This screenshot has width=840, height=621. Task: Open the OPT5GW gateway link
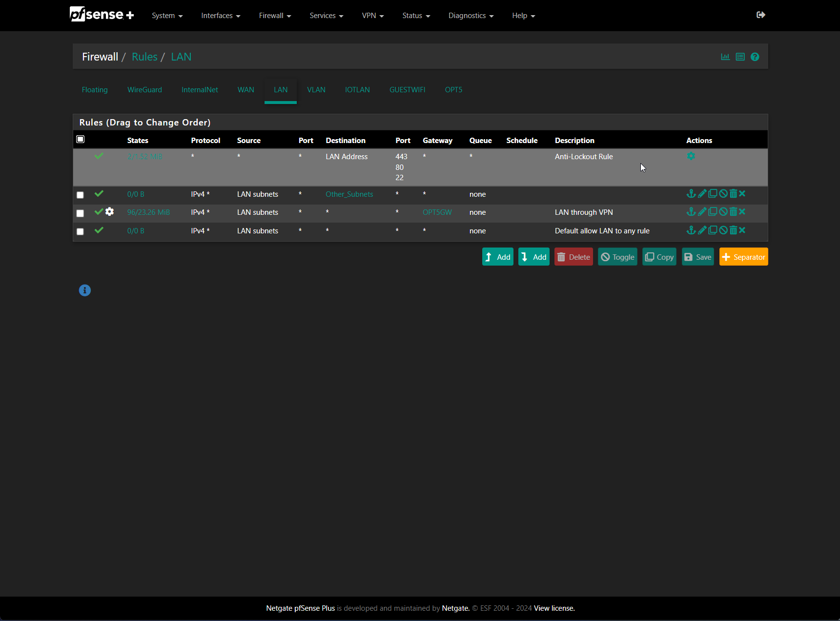(437, 212)
